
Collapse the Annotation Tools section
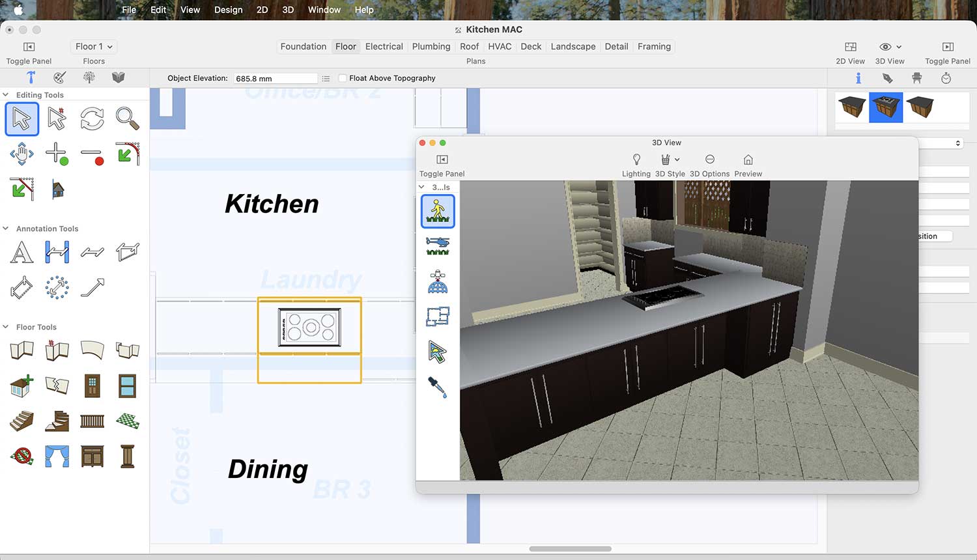(6, 229)
